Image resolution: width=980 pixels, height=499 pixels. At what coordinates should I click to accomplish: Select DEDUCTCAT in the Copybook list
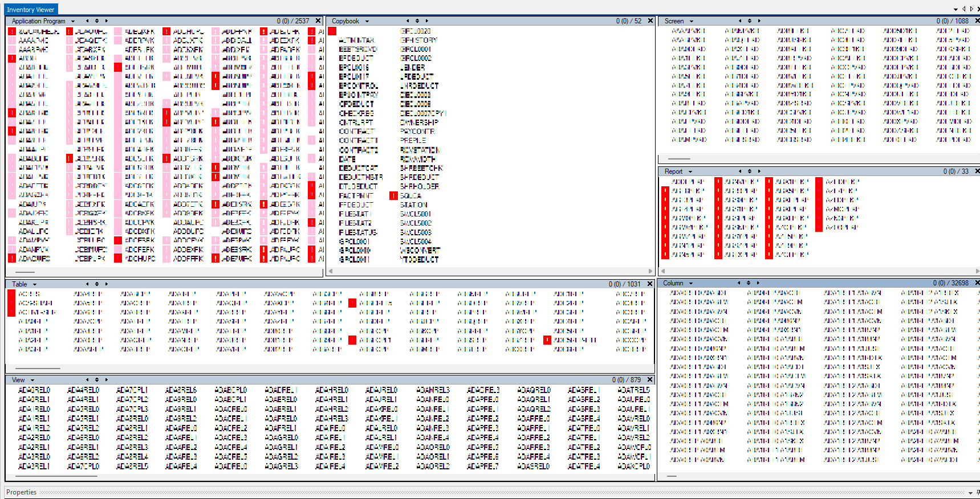359,168
